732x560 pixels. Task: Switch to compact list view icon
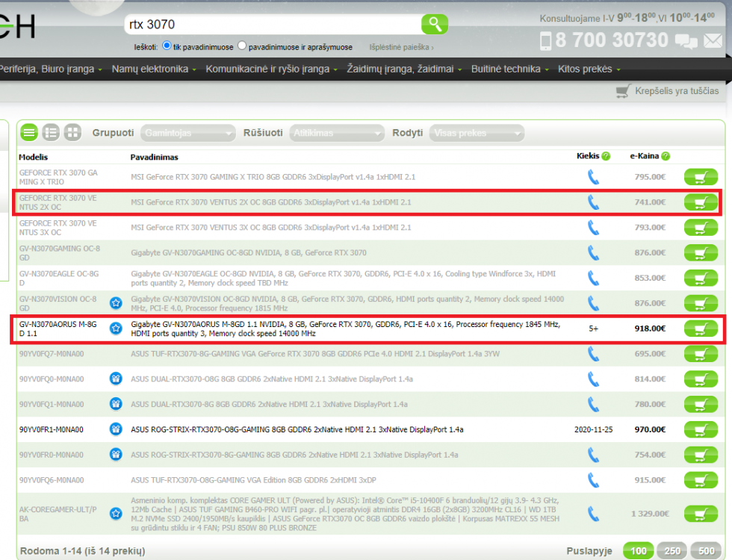tap(29, 133)
